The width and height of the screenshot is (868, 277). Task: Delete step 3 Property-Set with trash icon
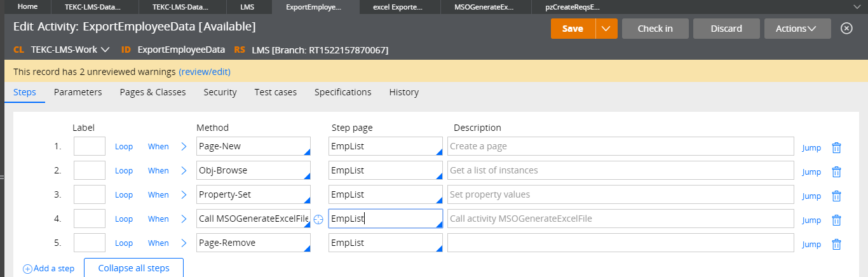point(837,195)
